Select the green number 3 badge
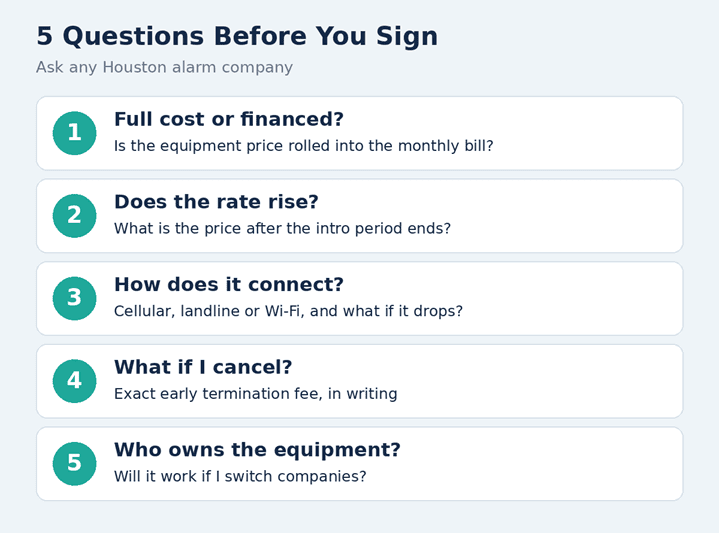Image resolution: width=719 pixels, height=533 pixels. pos(75,298)
